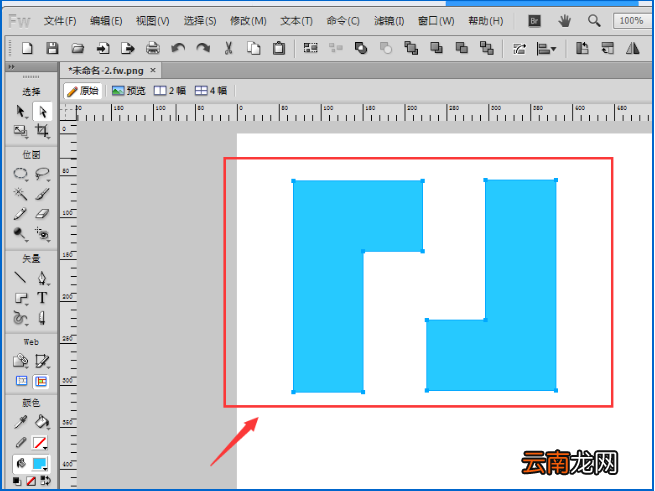The height and width of the screenshot is (491, 655).
Task: Select the Pointer tool
Action: (x=20, y=111)
